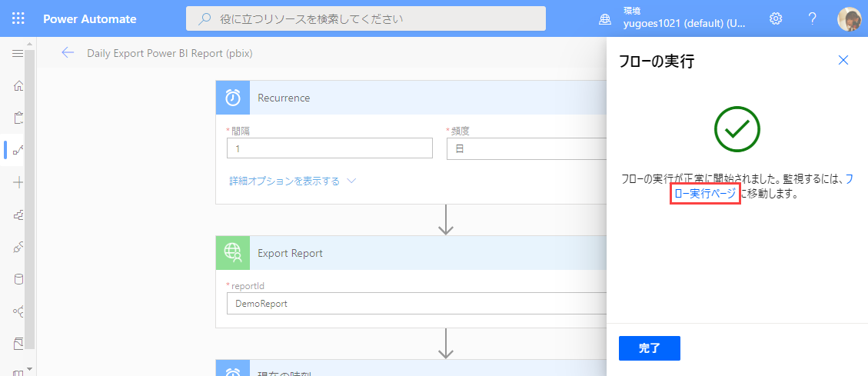The height and width of the screenshot is (376, 868).
Task: Open Connectors plug icon in sidebar
Action: pyautogui.click(x=18, y=247)
